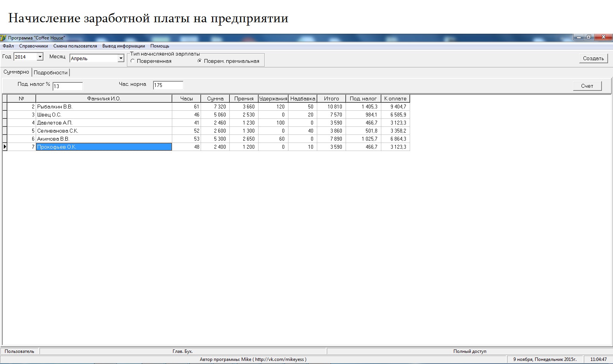The width and height of the screenshot is (613, 364).
Task: Click the Удержания value 100
Action: click(x=280, y=123)
